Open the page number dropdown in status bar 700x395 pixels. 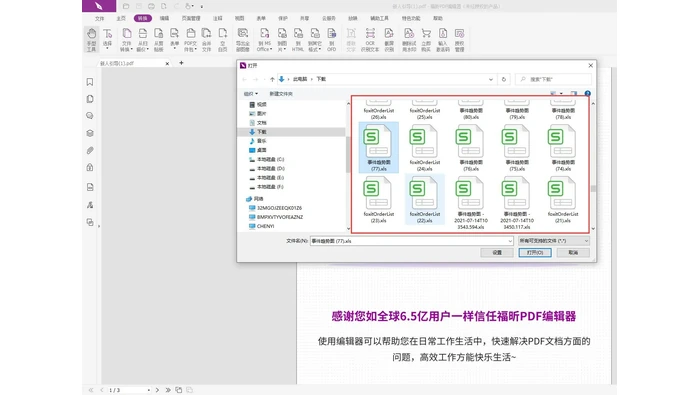pos(148,390)
